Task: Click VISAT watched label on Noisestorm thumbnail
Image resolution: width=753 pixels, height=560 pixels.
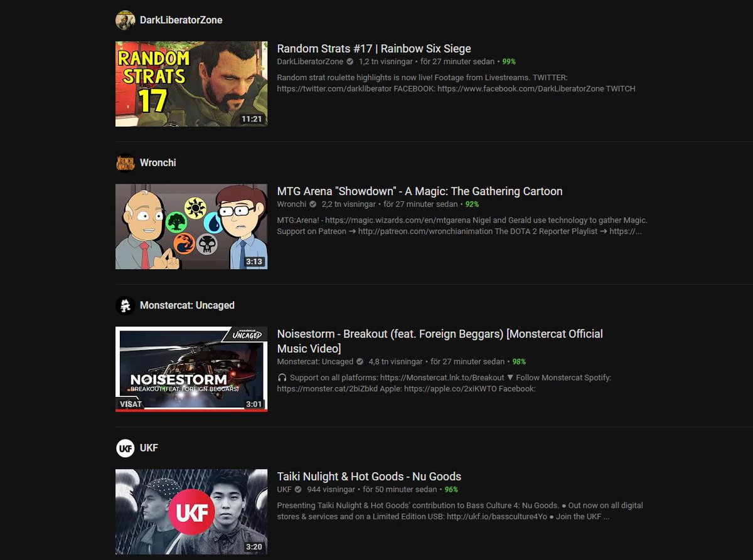Action: tap(130, 404)
